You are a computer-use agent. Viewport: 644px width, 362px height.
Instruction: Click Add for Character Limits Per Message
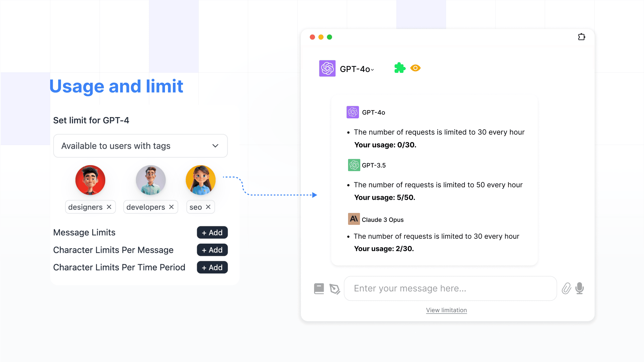tap(212, 250)
